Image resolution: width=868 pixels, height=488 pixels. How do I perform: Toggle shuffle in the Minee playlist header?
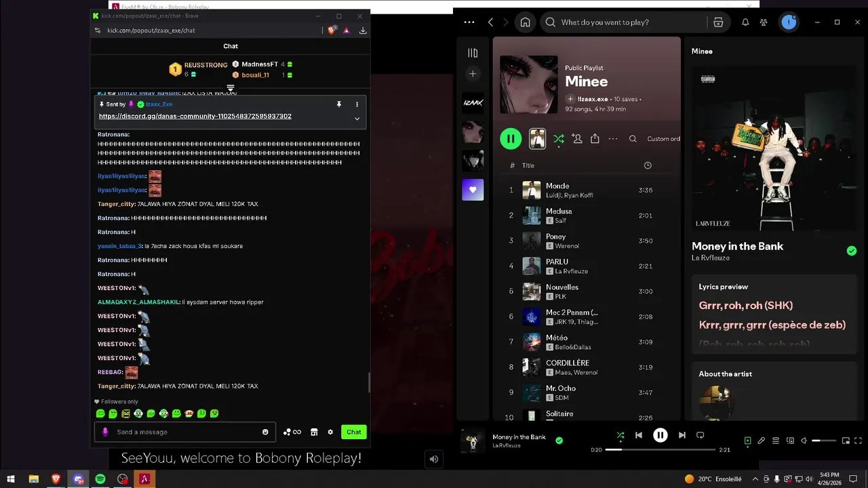pos(558,139)
